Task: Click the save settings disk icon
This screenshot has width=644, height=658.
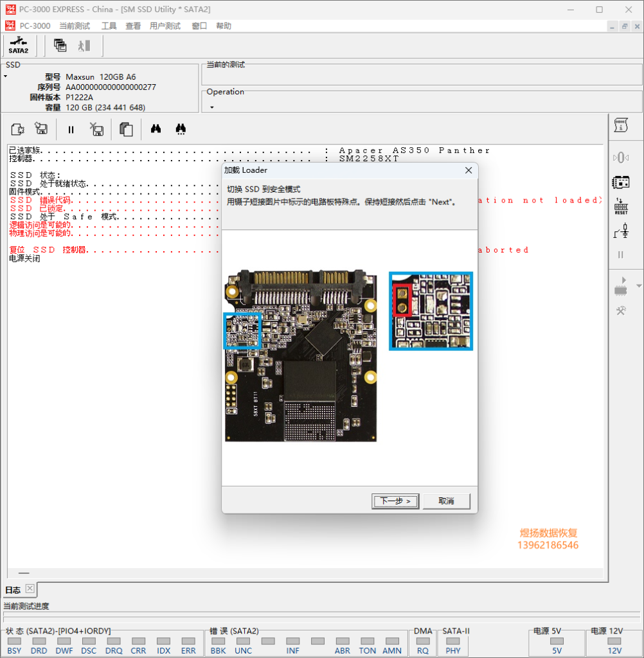Action: point(41,129)
